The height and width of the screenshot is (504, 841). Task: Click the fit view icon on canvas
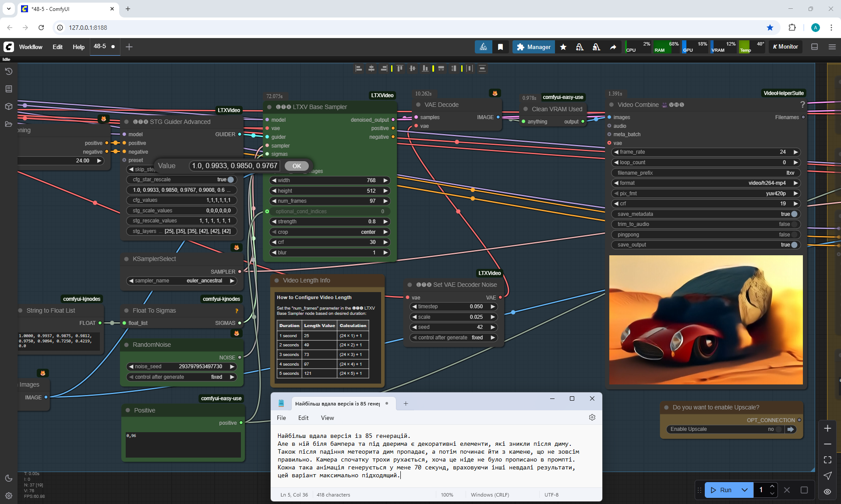827,460
